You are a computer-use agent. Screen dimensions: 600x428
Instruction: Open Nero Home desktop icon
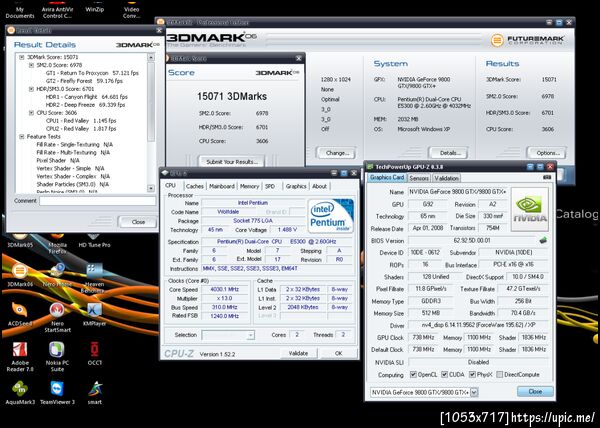point(57,276)
